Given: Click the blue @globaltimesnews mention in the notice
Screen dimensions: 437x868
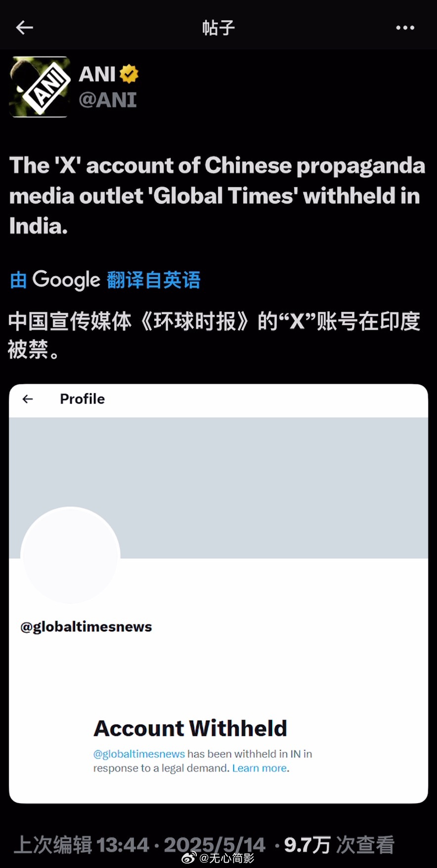Looking at the screenshot, I should click(139, 754).
